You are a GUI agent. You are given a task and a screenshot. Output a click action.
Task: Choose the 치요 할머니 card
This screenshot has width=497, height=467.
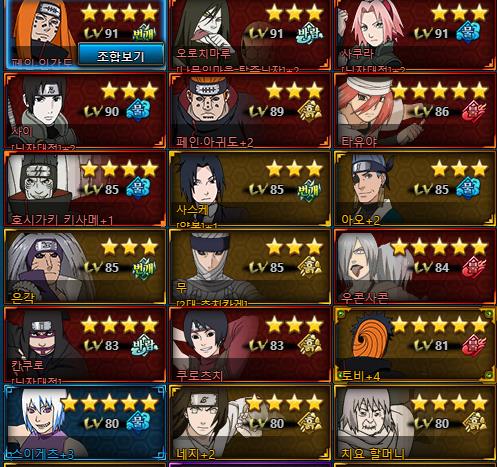click(415, 423)
